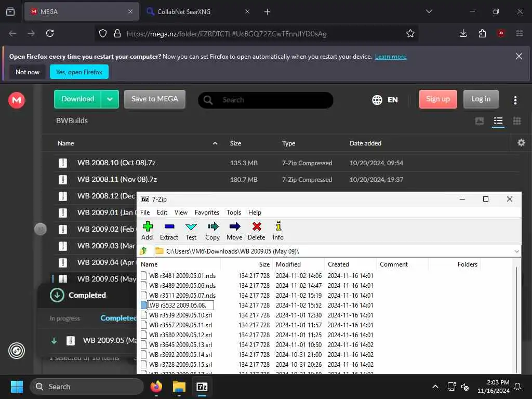The height and width of the screenshot is (399, 532).
Task: Open the Edit menu in 7-Zip
Action: [x=162, y=212]
